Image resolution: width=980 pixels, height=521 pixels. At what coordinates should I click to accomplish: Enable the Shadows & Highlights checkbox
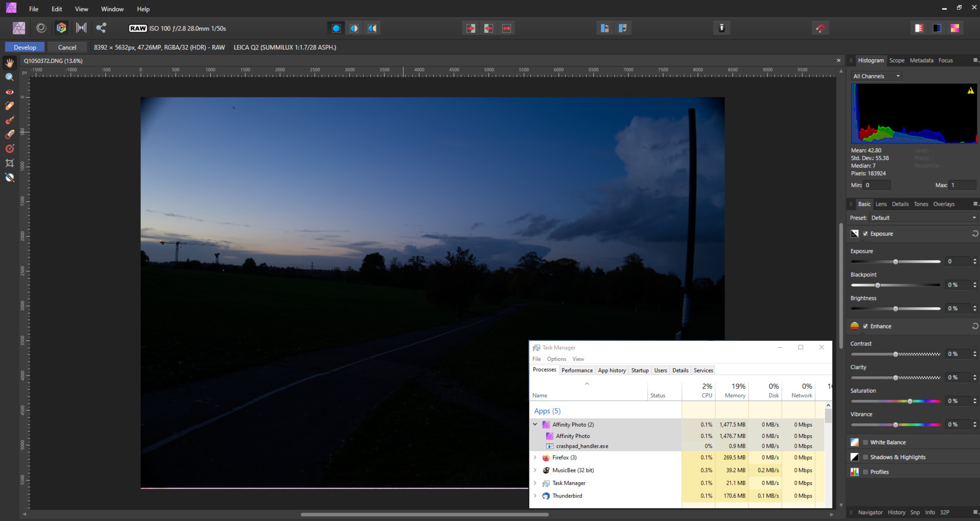tap(865, 457)
